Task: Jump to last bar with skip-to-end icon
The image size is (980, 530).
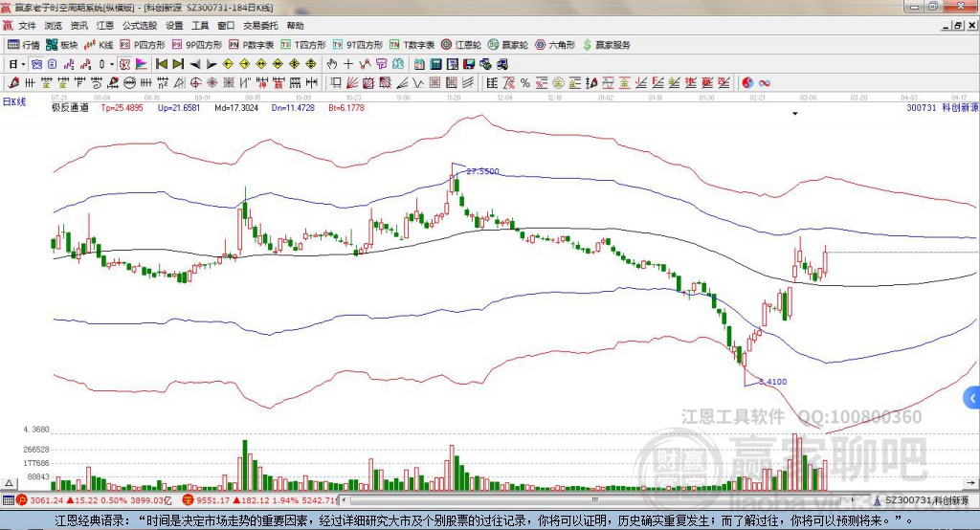Action: coord(178,64)
